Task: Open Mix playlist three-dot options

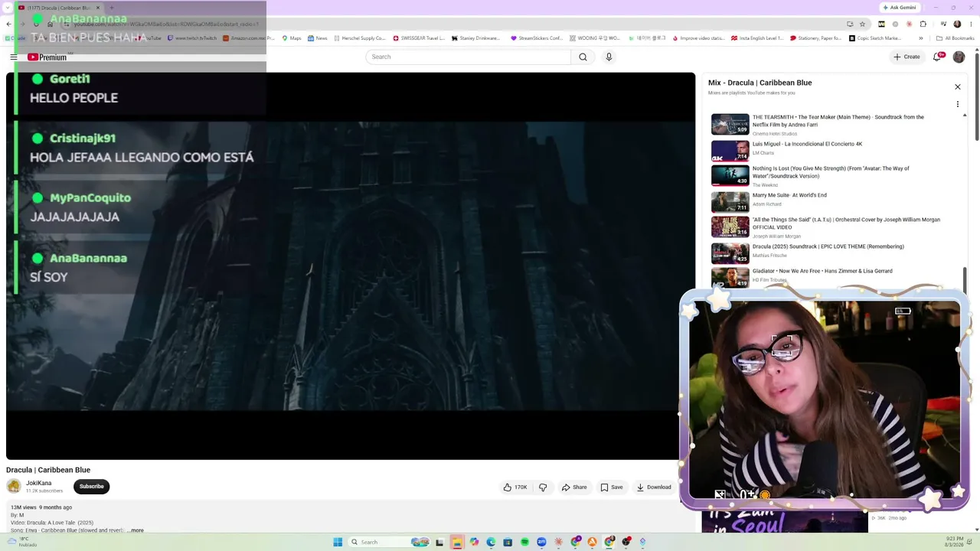Action: [957, 104]
